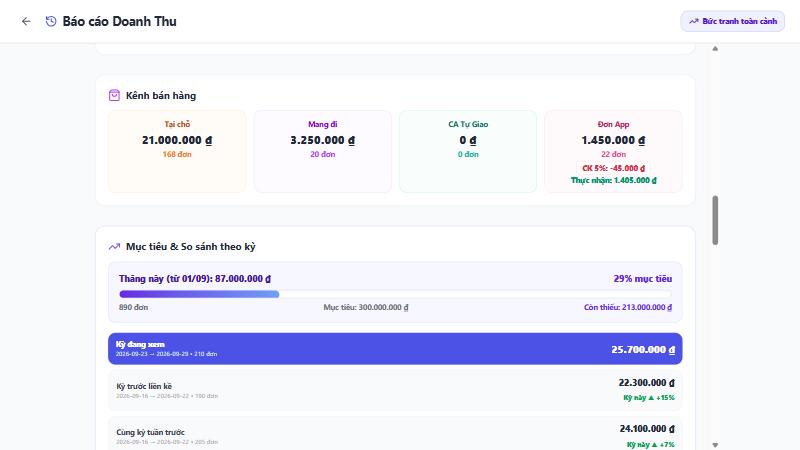Click the Báo cáo Doanh Thu title
Viewport: 800px width, 450px height.
[119, 21]
